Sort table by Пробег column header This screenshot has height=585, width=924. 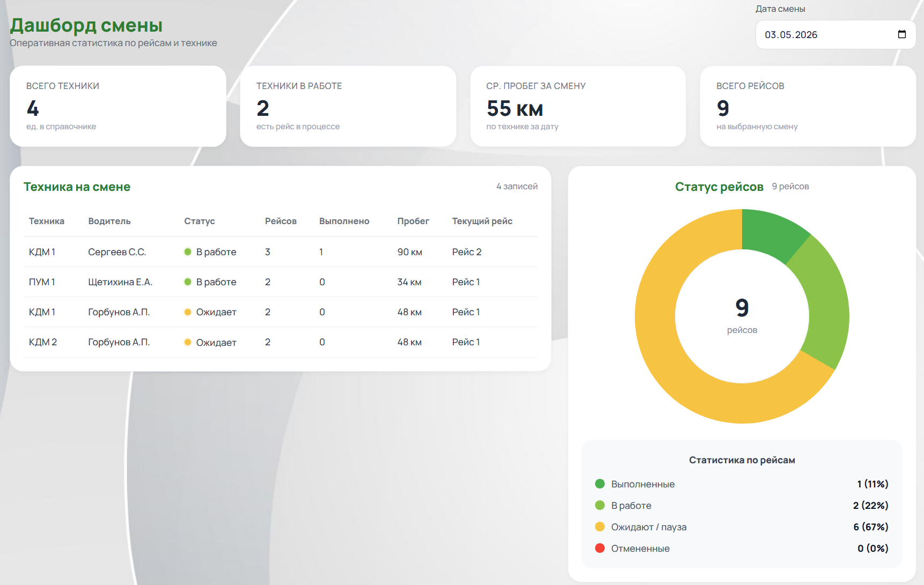coord(413,221)
